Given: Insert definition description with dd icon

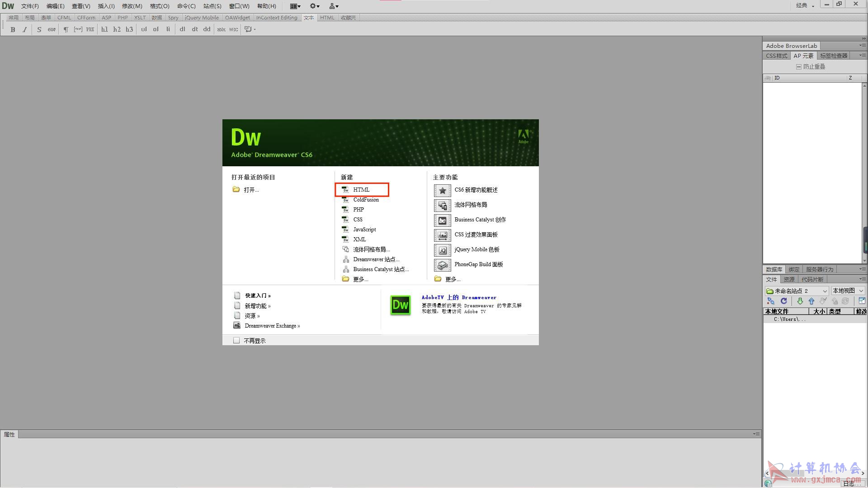Looking at the screenshot, I should pyautogui.click(x=207, y=29).
